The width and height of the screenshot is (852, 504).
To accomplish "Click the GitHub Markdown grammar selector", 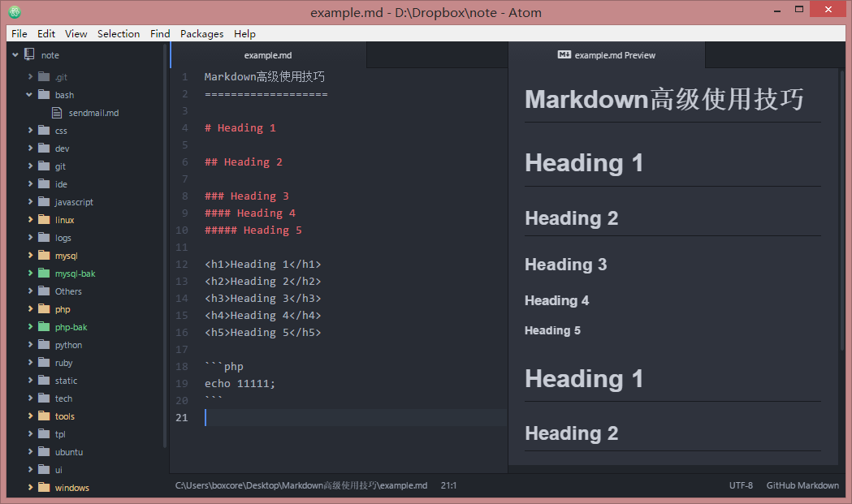I will (x=802, y=485).
